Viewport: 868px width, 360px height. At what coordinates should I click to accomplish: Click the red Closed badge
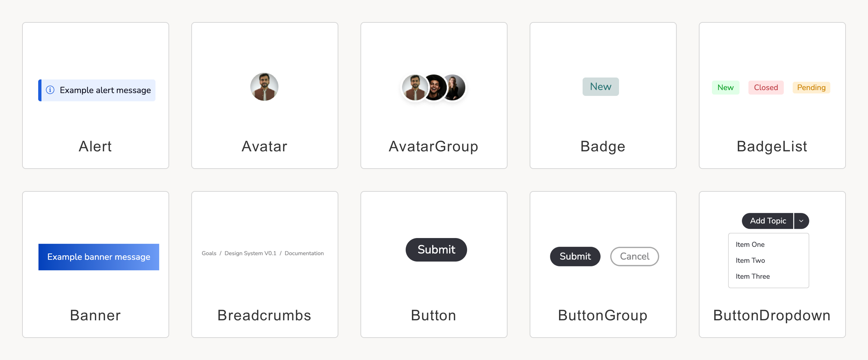766,88
